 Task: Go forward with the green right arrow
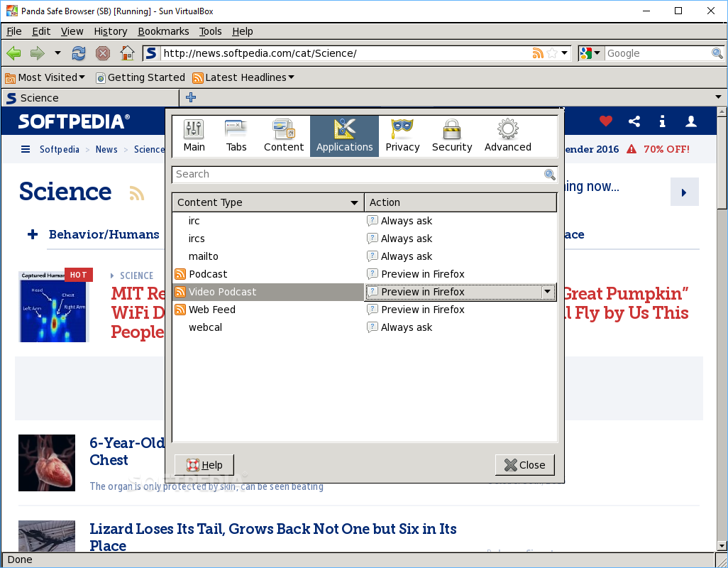37,53
